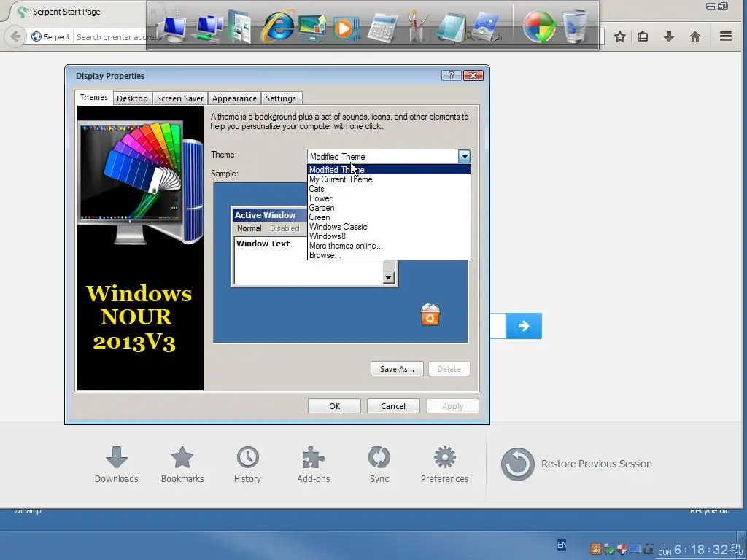Open History on the start page
The image size is (747, 560).
click(x=248, y=464)
